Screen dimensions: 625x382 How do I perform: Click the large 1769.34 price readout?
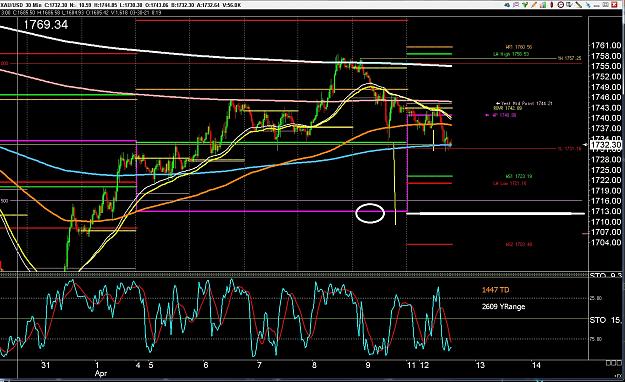pyautogui.click(x=46, y=25)
